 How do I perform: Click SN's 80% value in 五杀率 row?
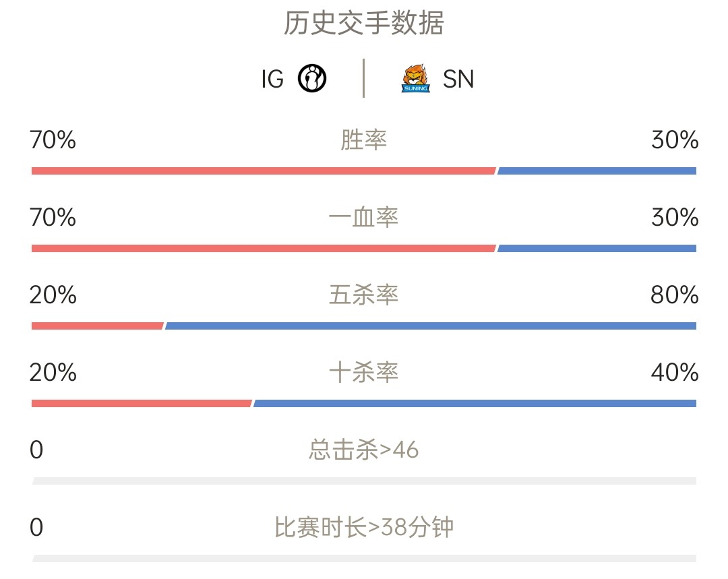[x=674, y=295]
